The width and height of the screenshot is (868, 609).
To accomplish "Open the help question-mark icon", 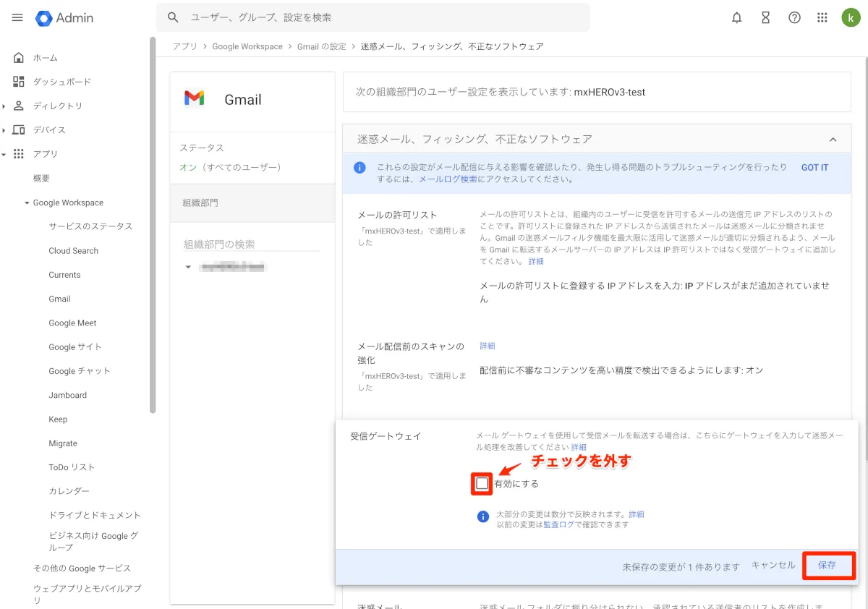I will (x=794, y=18).
